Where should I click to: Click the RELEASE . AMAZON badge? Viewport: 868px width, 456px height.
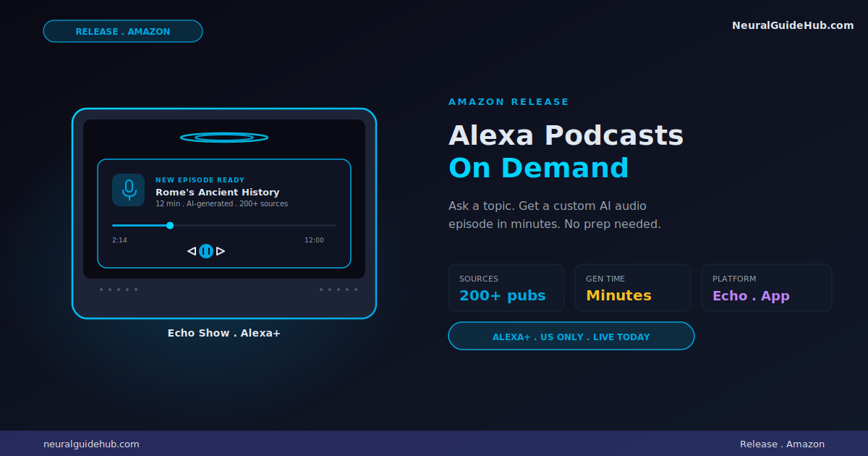click(x=123, y=31)
